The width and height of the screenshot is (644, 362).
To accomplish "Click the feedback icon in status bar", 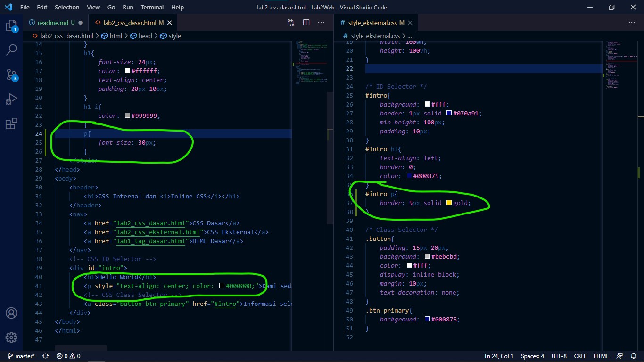I will pyautogui.click(x=620, y=356).
